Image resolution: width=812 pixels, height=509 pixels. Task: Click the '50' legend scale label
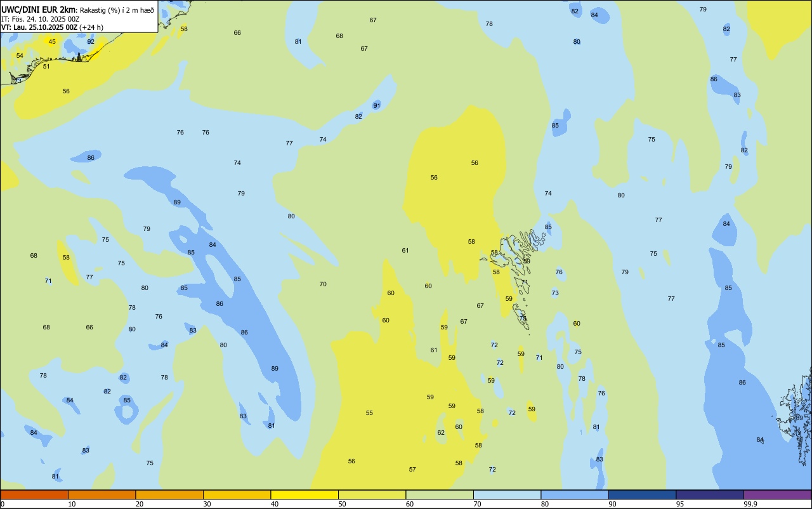click(x=342, y=504)
